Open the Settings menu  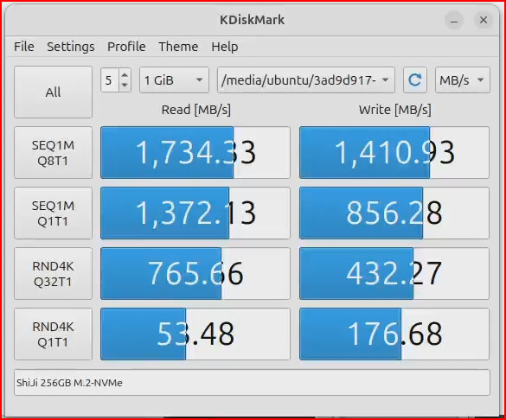[71, 47]
